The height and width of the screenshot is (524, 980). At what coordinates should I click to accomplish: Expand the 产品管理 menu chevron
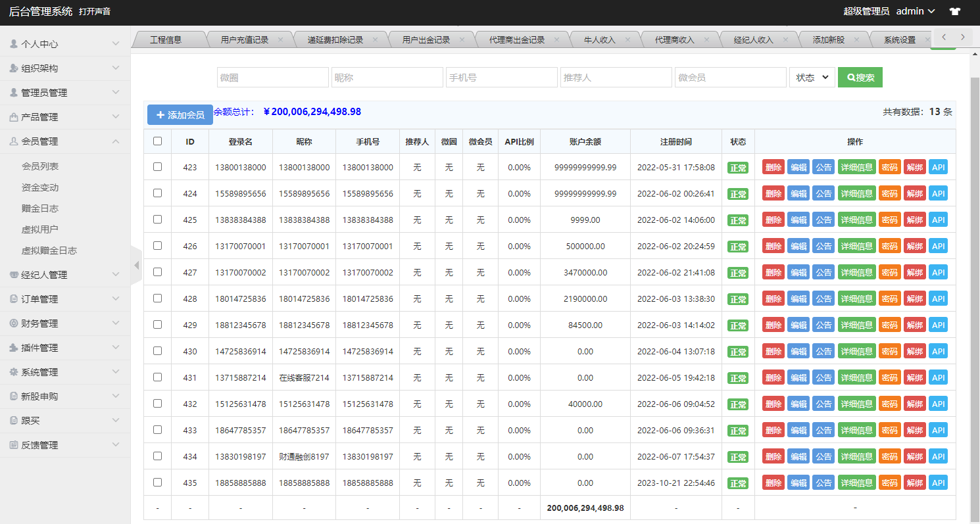[x=116, y=117]
